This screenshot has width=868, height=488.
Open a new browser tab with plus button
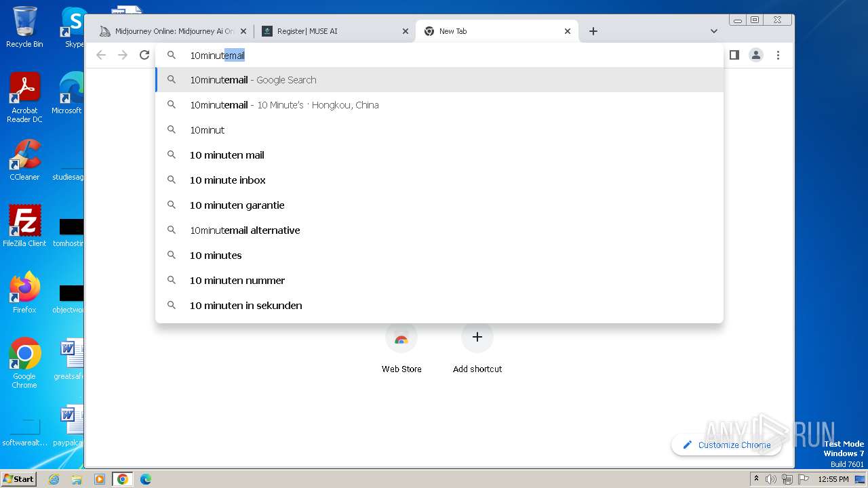coord(593,31)
